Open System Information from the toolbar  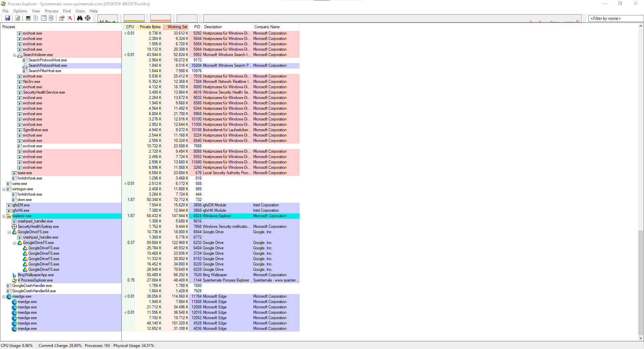pos(28,18)
